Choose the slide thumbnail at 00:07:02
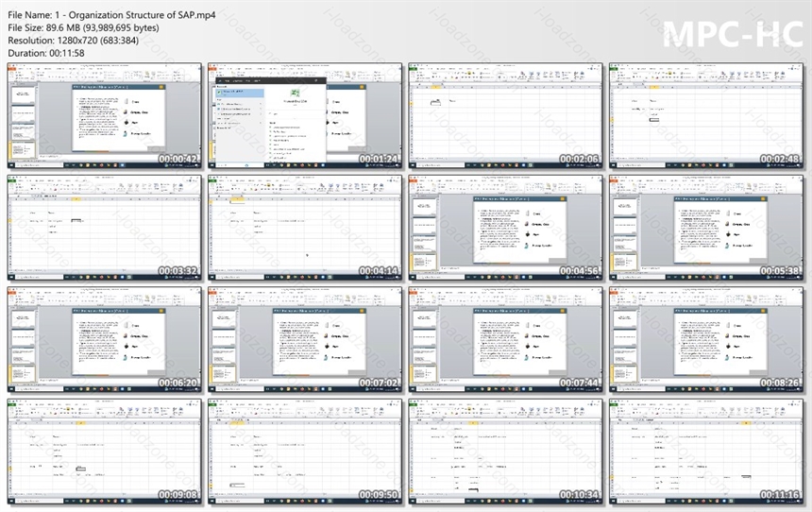This screenshot has height=512, width=812. [x=305, y=340]
